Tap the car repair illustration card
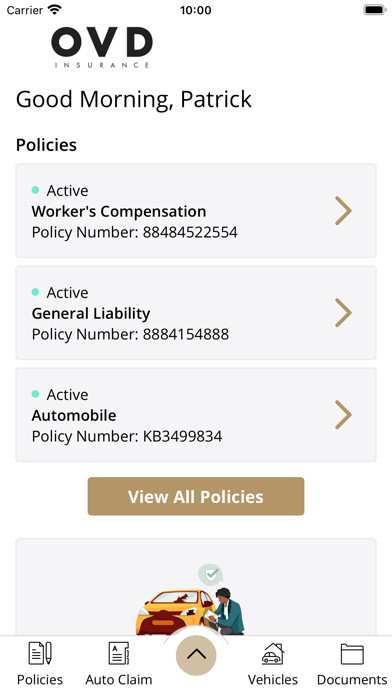The width and height of the screenshot is (392, 696). (x=196, y=587)
